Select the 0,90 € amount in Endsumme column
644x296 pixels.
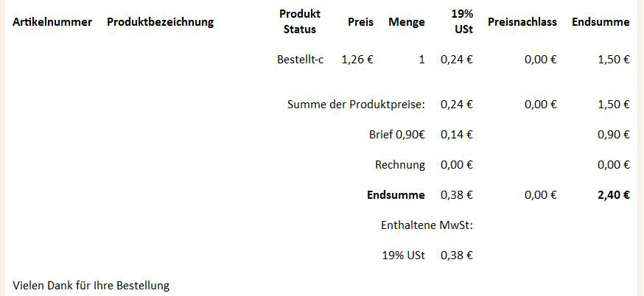click(614, 135)
